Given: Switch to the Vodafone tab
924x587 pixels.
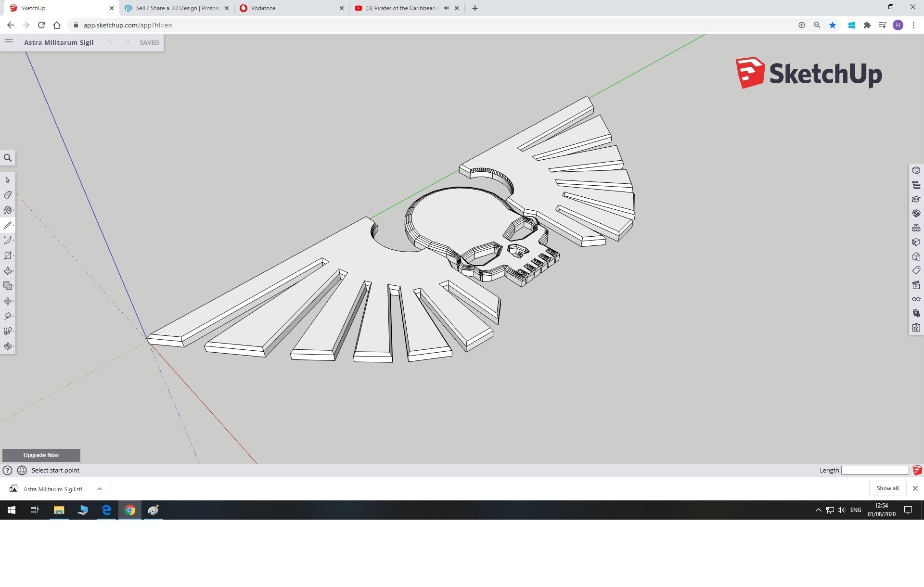Looking at the screenshot, I should coord(292,8).
